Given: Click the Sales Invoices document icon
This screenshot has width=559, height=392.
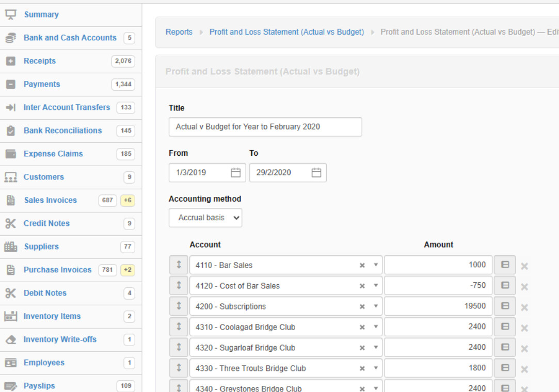Looking at the screenshot, I should click(x=11, y=200).
